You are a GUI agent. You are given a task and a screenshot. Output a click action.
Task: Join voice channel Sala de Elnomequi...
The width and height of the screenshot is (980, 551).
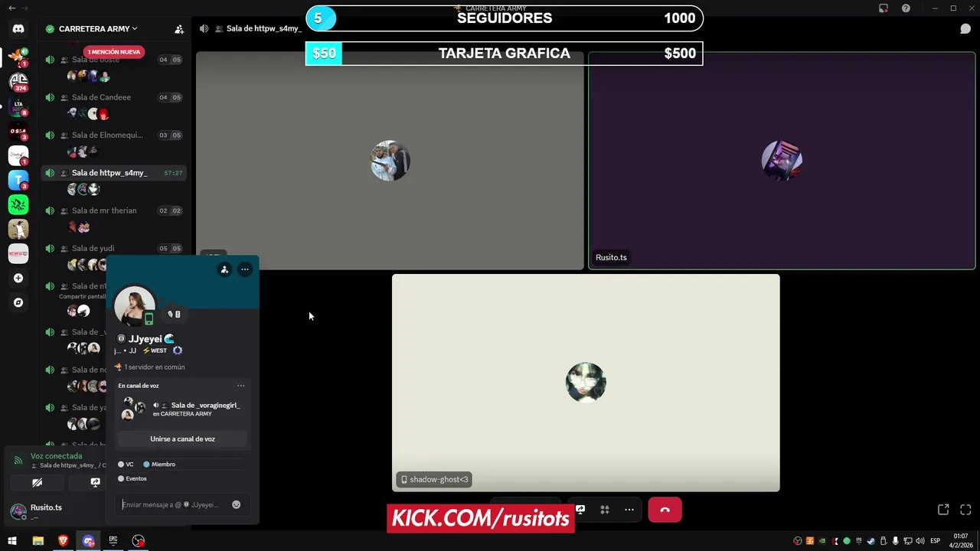113,135
